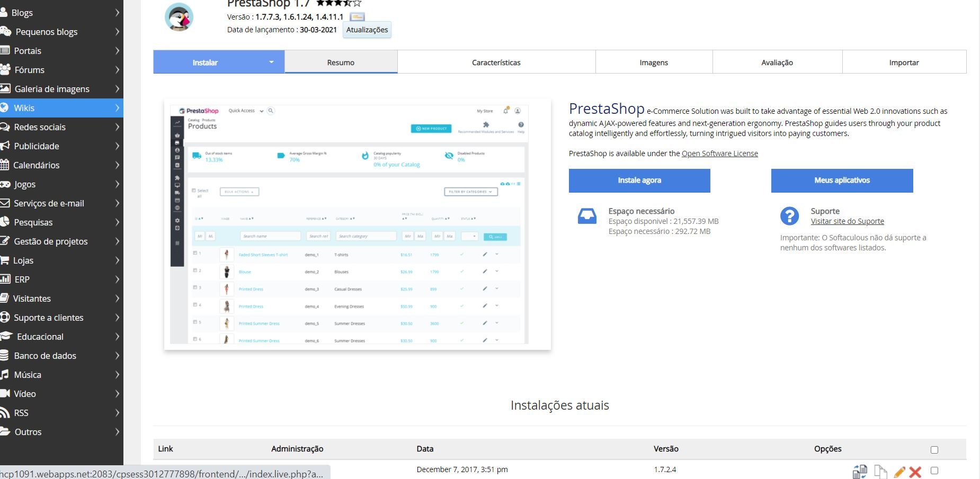980x479 pixels.
Task: Click the PrestaShop penguin logo
Action: pos(179,17)
